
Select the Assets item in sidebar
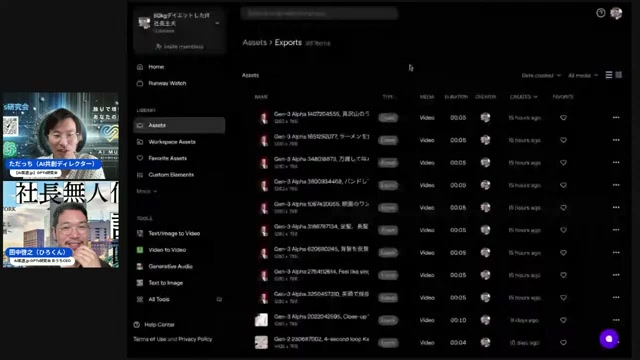point(179,125)
